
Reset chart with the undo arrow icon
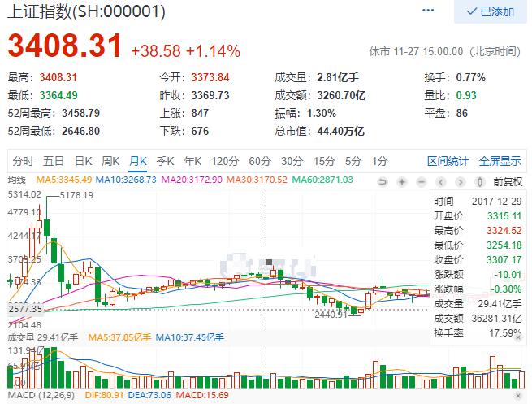[x=383, y=182]
